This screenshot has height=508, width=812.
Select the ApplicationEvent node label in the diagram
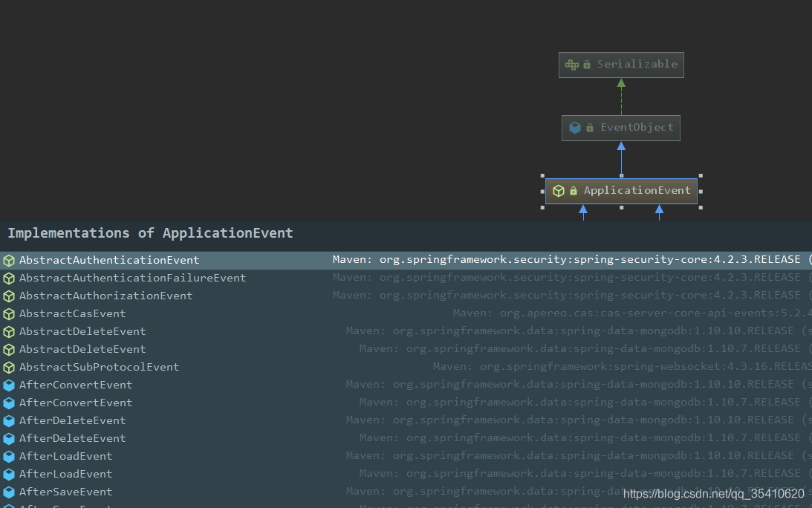click(x=637, y=191)
